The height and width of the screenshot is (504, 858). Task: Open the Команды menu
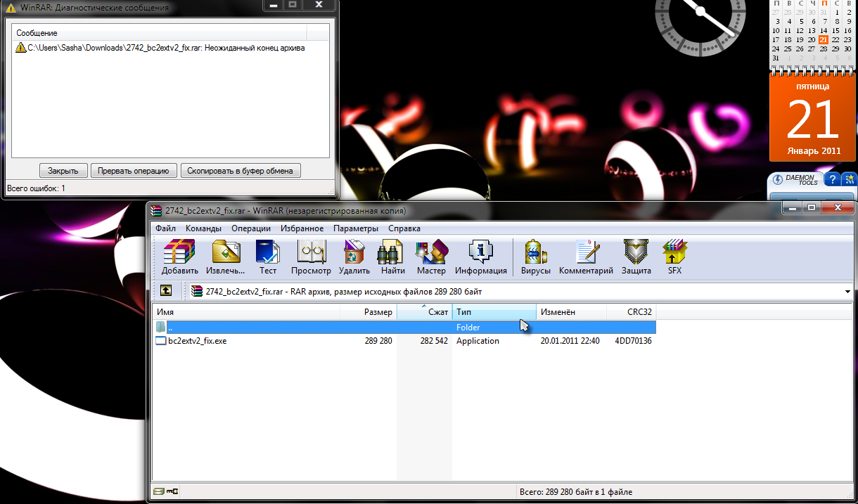point(204,228)
